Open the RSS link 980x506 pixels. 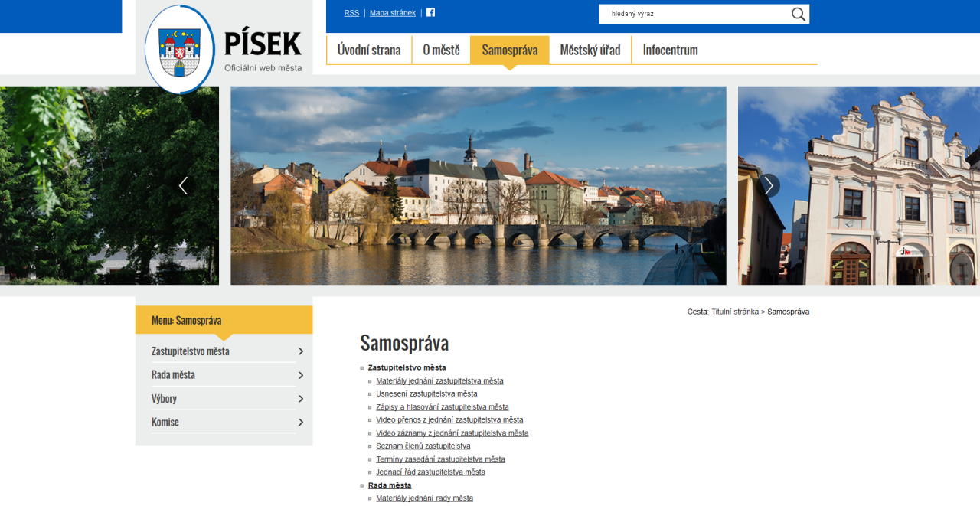pos(351,13)
